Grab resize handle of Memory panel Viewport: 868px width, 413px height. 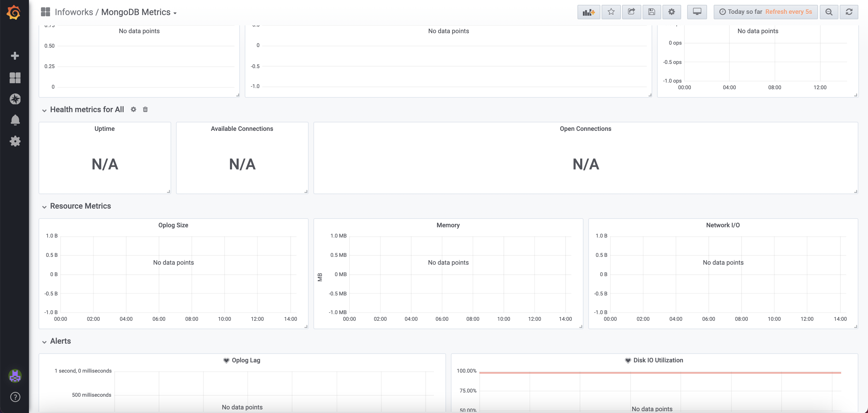point(581,326)
